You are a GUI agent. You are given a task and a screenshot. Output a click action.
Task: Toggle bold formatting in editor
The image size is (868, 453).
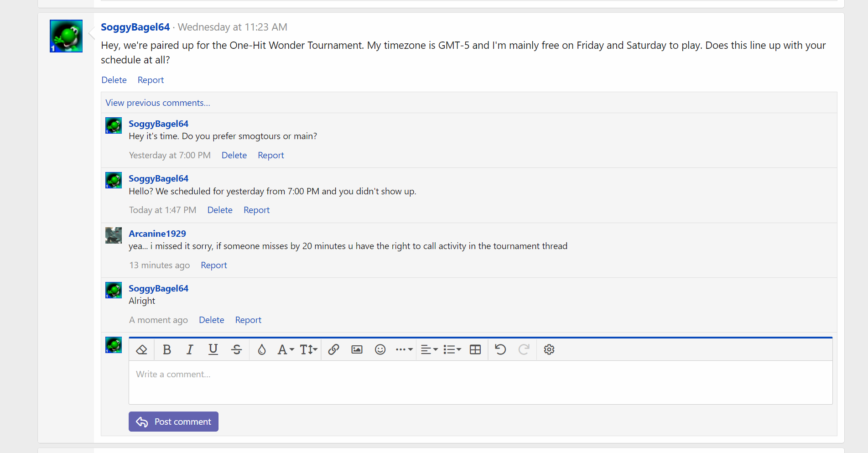(166, 349)
